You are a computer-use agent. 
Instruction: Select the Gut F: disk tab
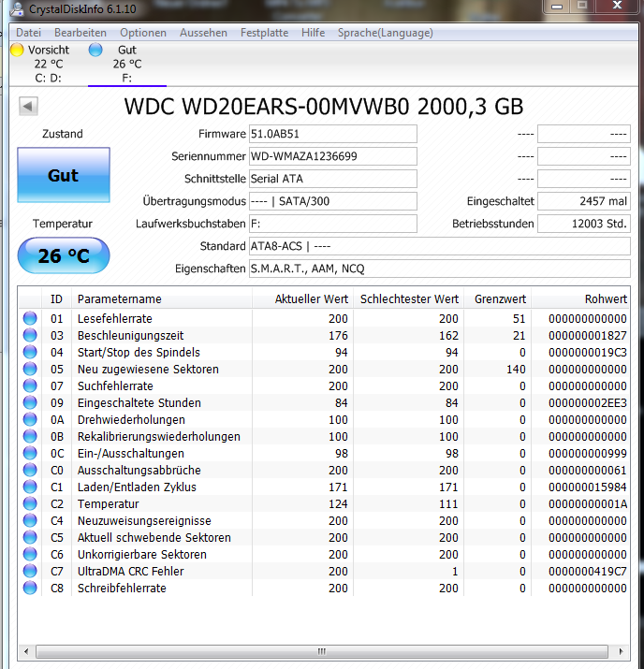[x=126, y=64]
